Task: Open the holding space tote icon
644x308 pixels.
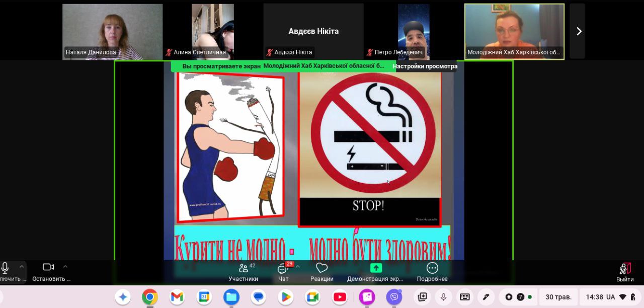Action: point(423,297)
